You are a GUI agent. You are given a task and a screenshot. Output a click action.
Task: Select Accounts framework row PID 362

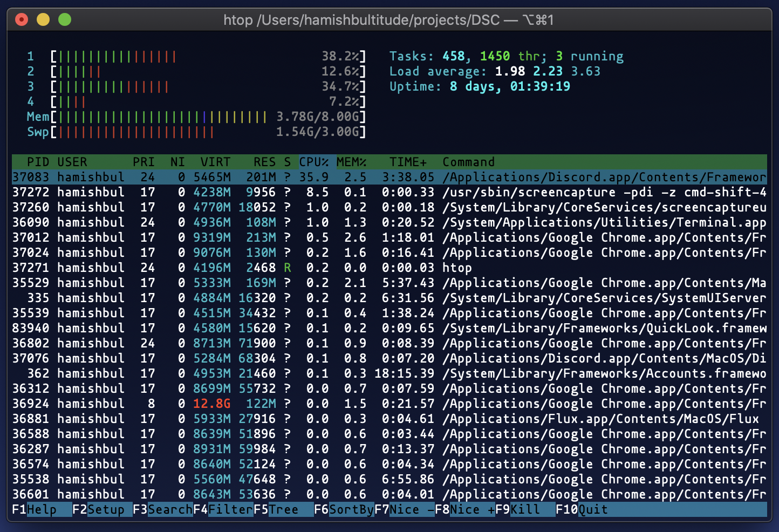[389, 373]
